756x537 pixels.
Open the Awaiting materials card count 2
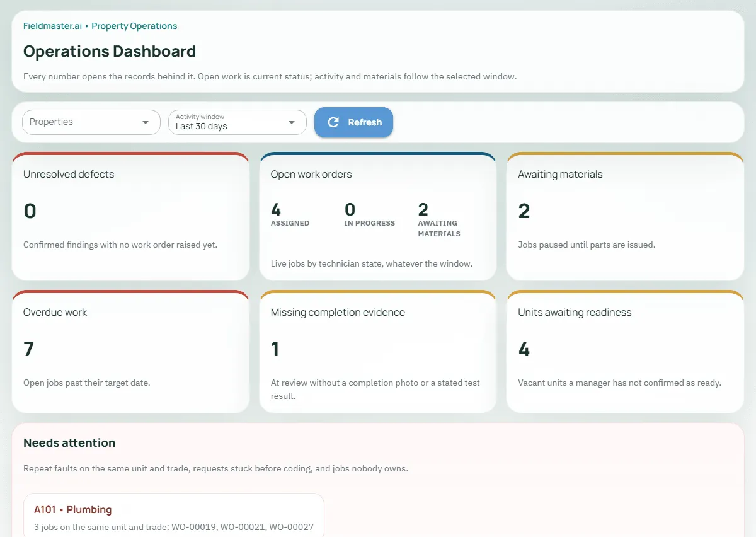click(524, 211)
